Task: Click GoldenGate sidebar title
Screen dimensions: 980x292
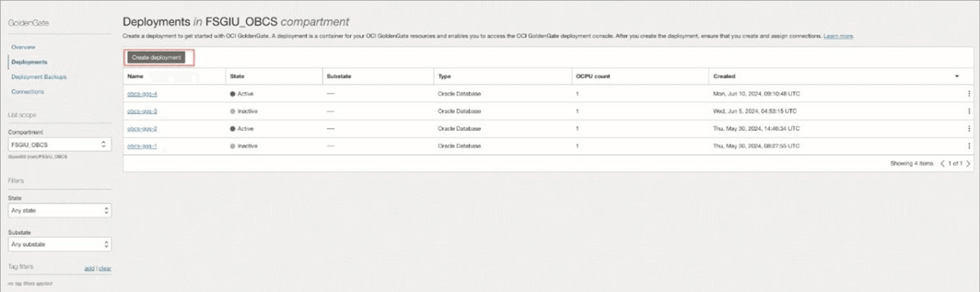Action: (28, 23)
